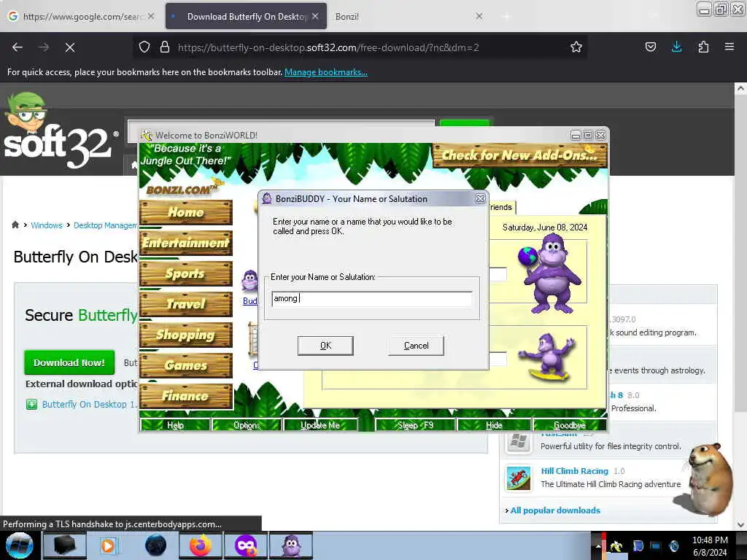Screen dimensions: 747x560
Task: Click OK in the BonziBUDDY name dialog
Action: point(325,346)
